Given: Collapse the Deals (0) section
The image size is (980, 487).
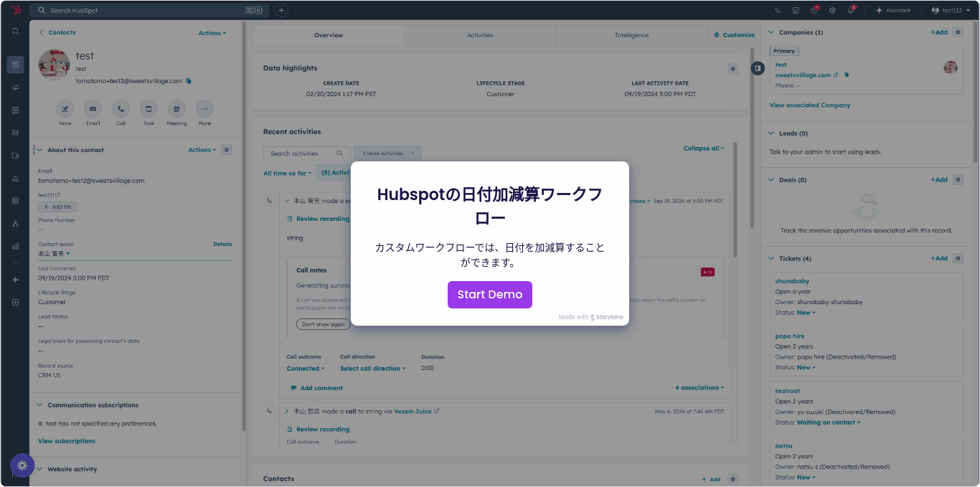Looking at the screenshot, I should pos(772,180).
